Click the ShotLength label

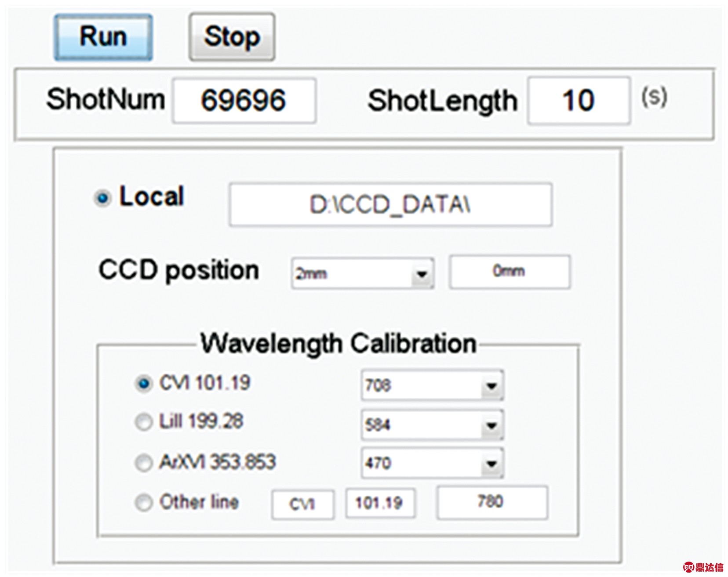point(443,101)
